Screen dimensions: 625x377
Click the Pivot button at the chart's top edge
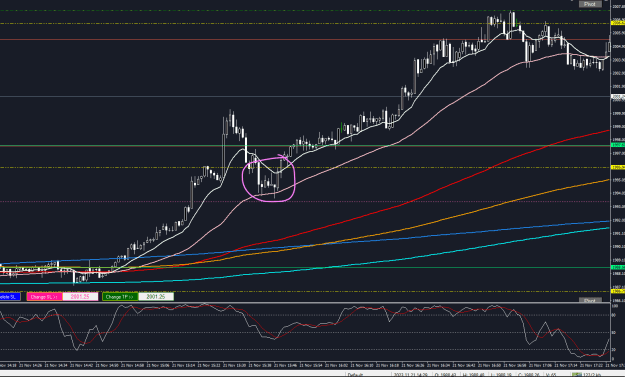[590, 4]
